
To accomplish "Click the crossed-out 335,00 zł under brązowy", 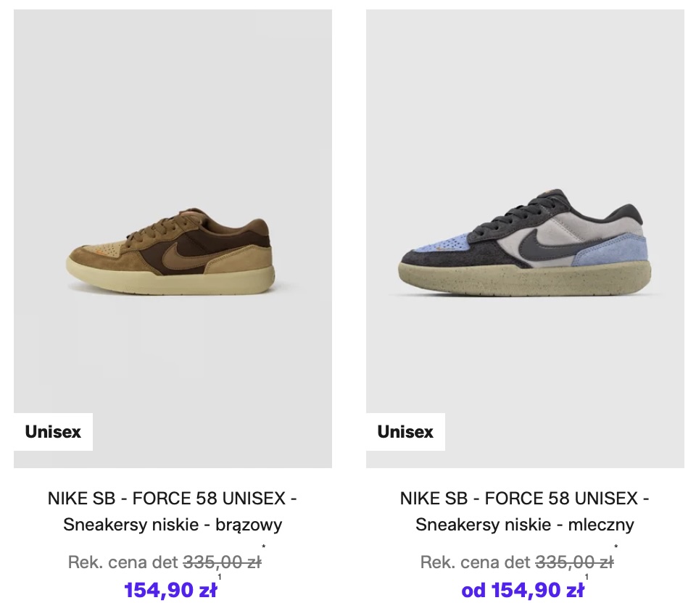I will click(x=222, y=562).
